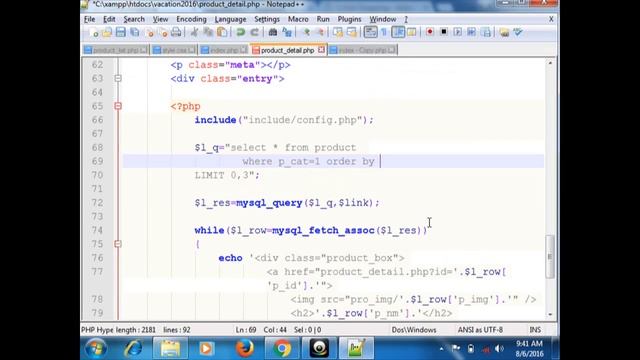Play the recorded macro icon
640x360 pixels.
pyautogui.click(x=458, y=32)
